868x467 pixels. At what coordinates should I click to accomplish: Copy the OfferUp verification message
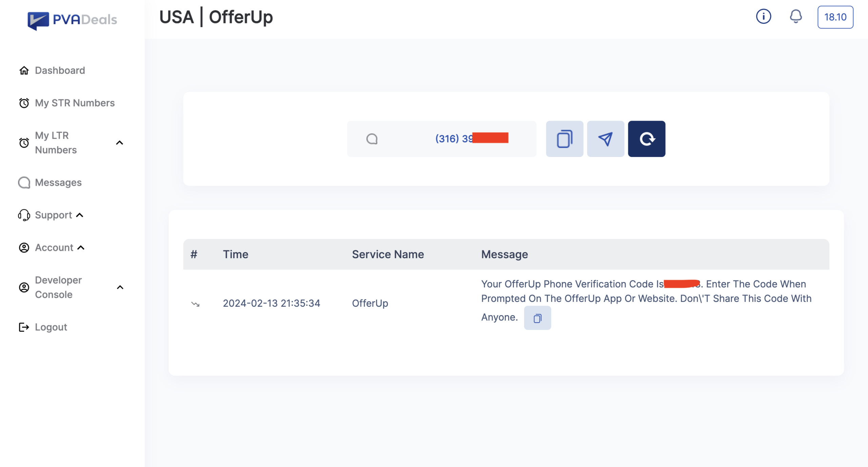pos(537,318)
